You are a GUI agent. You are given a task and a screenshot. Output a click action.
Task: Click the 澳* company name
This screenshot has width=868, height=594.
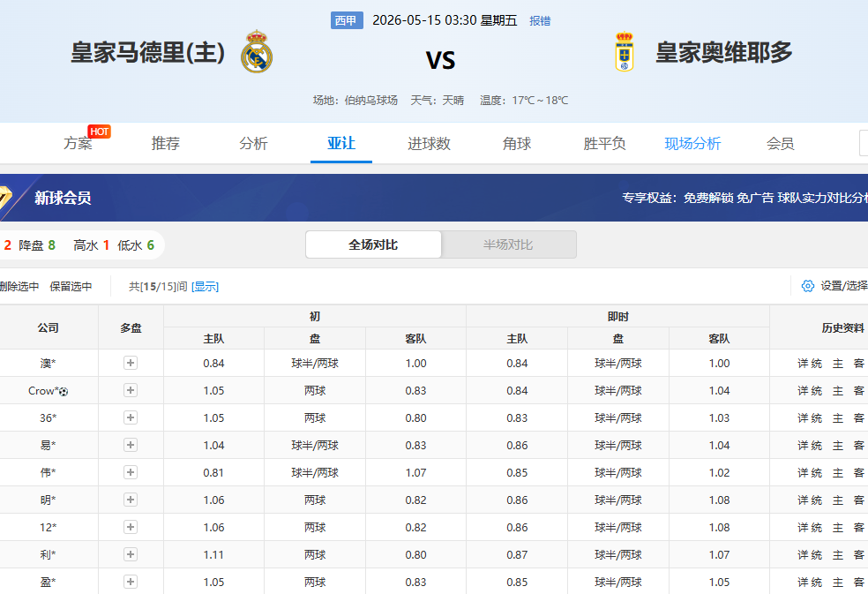pos(49,364)
